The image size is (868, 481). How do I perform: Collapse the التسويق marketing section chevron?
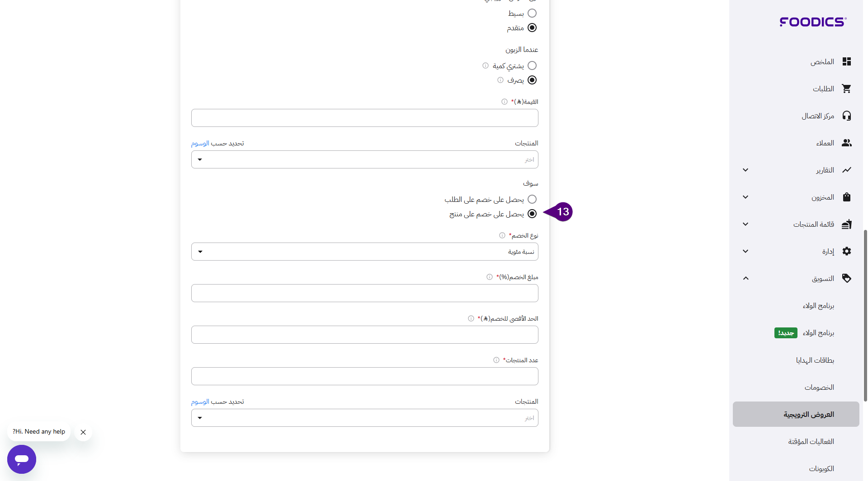[x=745, y=279]
